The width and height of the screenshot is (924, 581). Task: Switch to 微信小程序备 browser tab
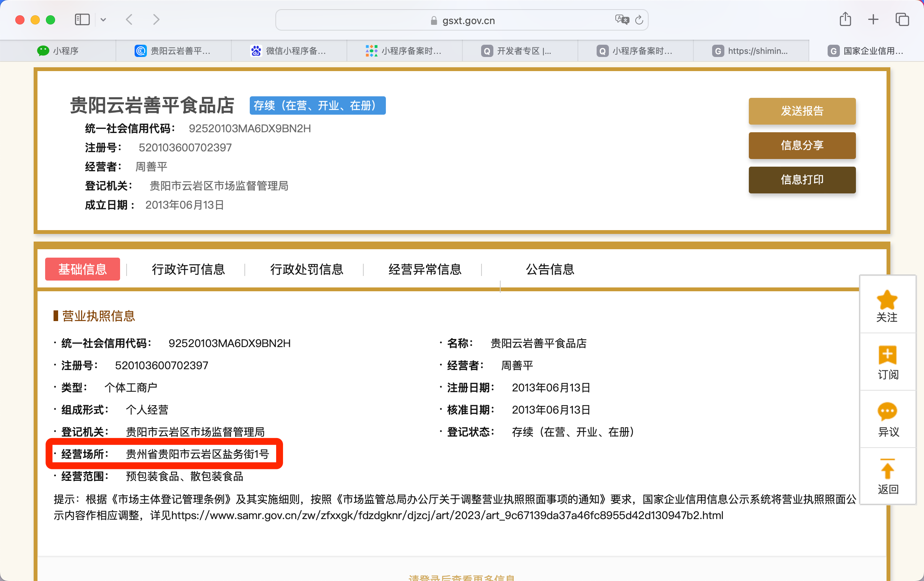pyautogui.click(x=289, y=50)
